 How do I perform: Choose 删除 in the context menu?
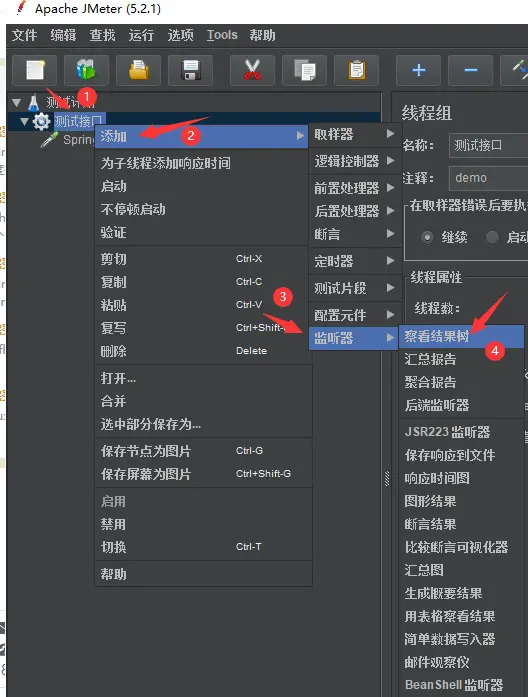(x=204, y=352)
